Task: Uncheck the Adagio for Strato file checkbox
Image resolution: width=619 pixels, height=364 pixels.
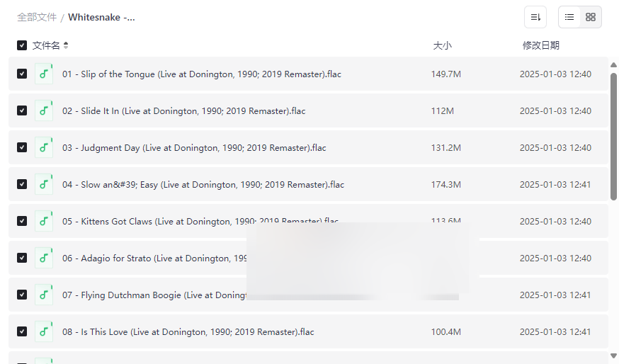Action: tap(22, 258)
